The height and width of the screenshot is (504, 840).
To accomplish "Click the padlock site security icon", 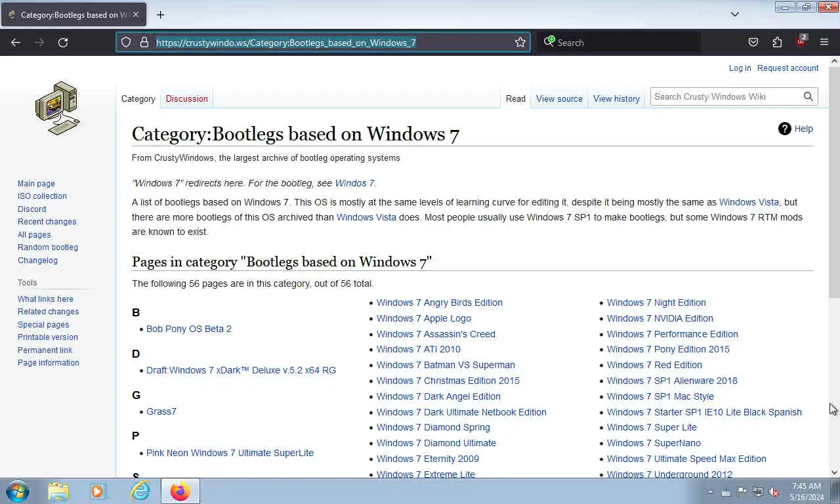I will coord(144,43).
